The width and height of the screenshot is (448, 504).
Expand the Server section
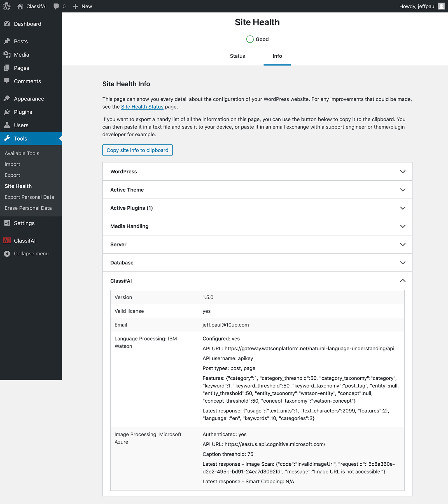click(x=257, y=244)
